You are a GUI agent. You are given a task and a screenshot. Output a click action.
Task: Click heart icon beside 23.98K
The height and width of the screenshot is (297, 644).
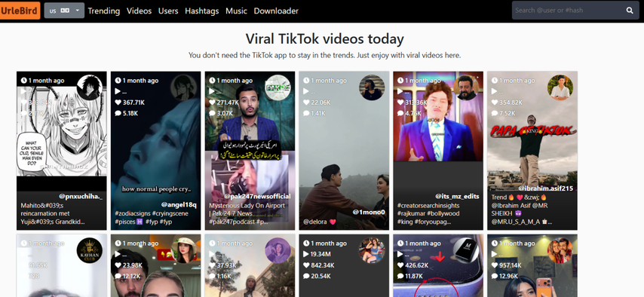point(118,265)
